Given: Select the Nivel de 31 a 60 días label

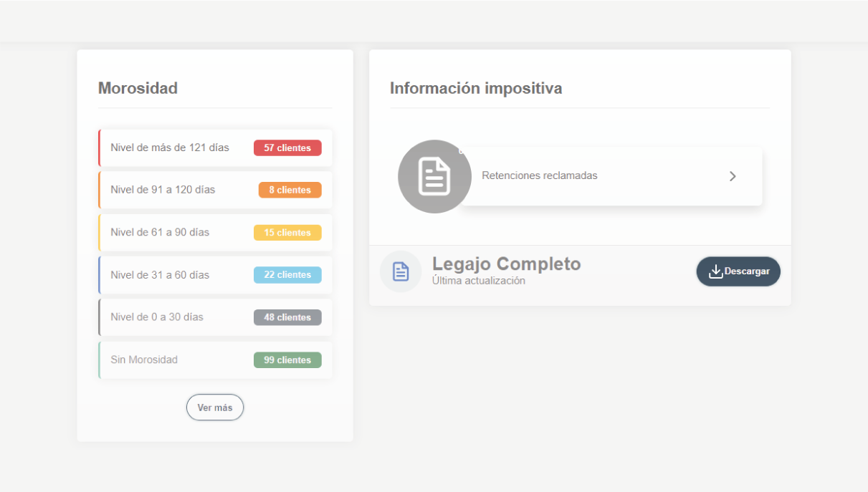Looking at the screenshot, I should (x=160, y=275).
